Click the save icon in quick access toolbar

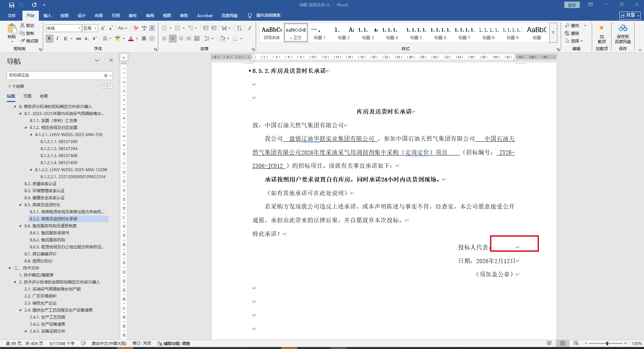pos(12,5)
